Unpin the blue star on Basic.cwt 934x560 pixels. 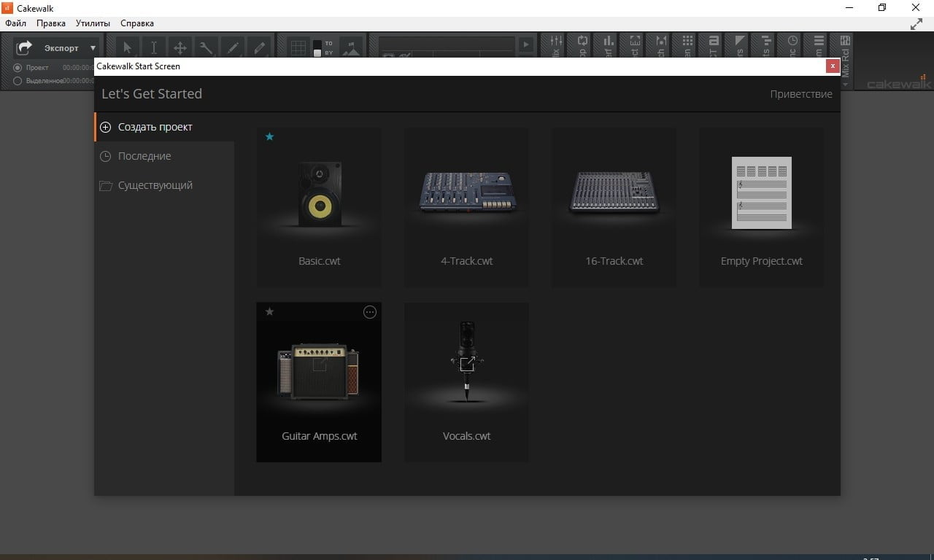click(269, 136)
